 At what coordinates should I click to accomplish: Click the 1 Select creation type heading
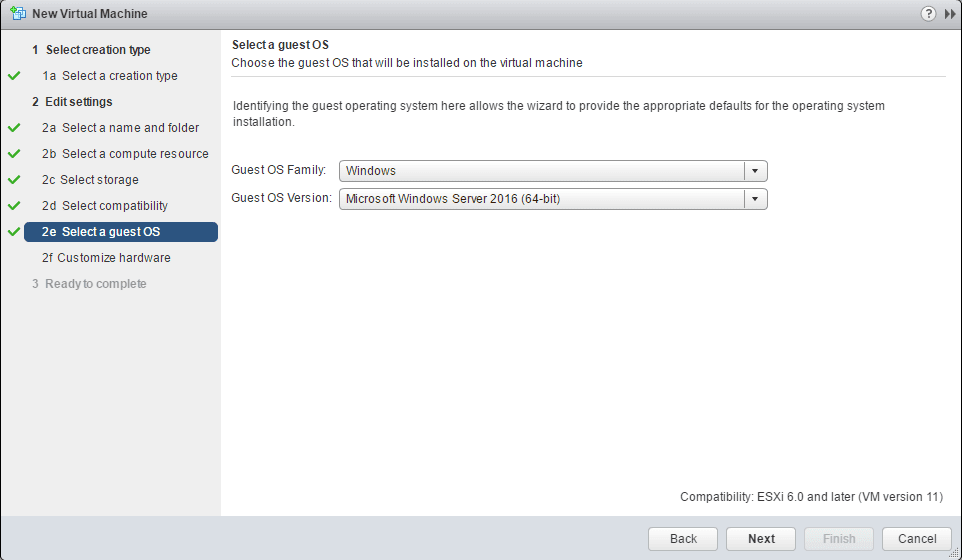tap(91, 50)
